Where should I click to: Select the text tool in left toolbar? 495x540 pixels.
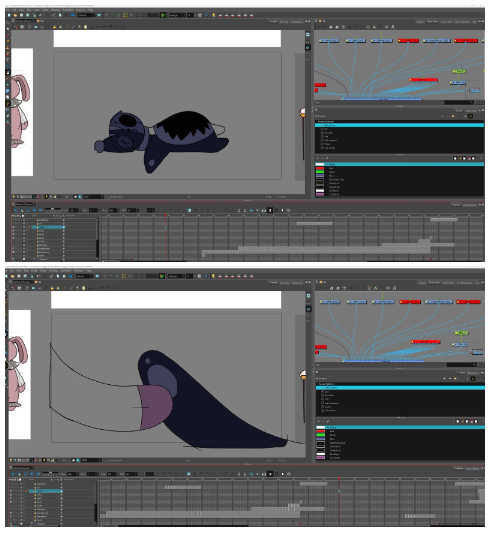(x=8, y=60)
